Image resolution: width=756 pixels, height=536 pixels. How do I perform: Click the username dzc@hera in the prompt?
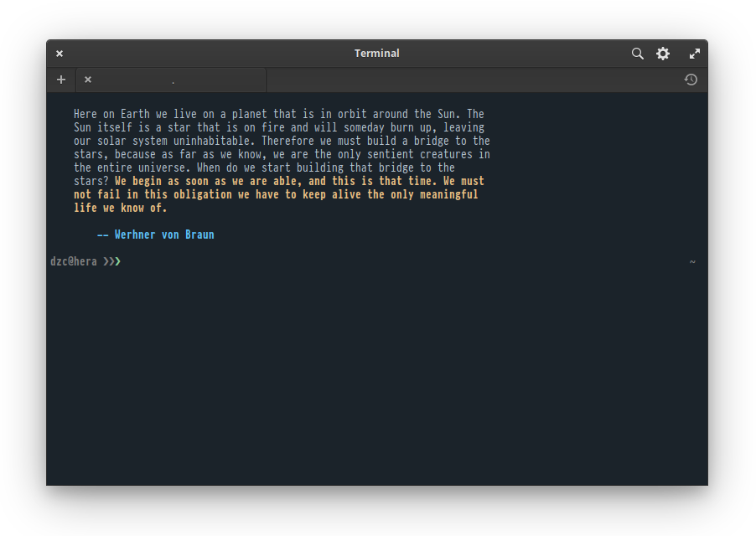tap(74, 260)
